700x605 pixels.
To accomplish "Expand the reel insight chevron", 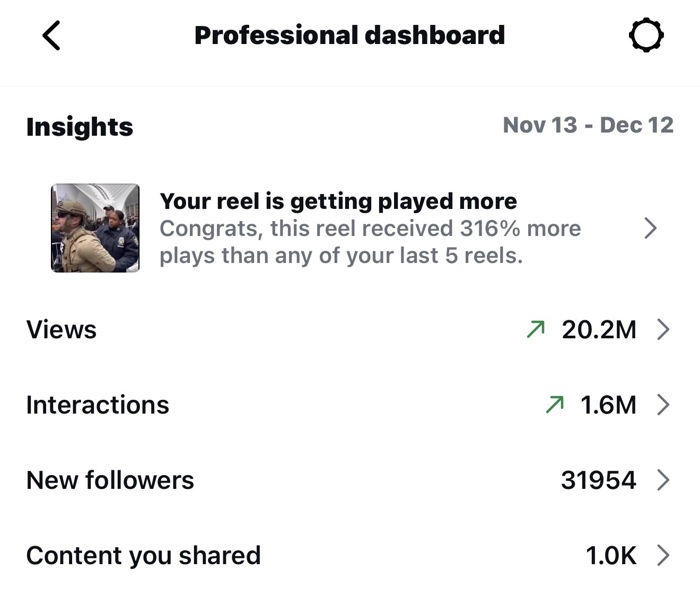I will [651, 228].
